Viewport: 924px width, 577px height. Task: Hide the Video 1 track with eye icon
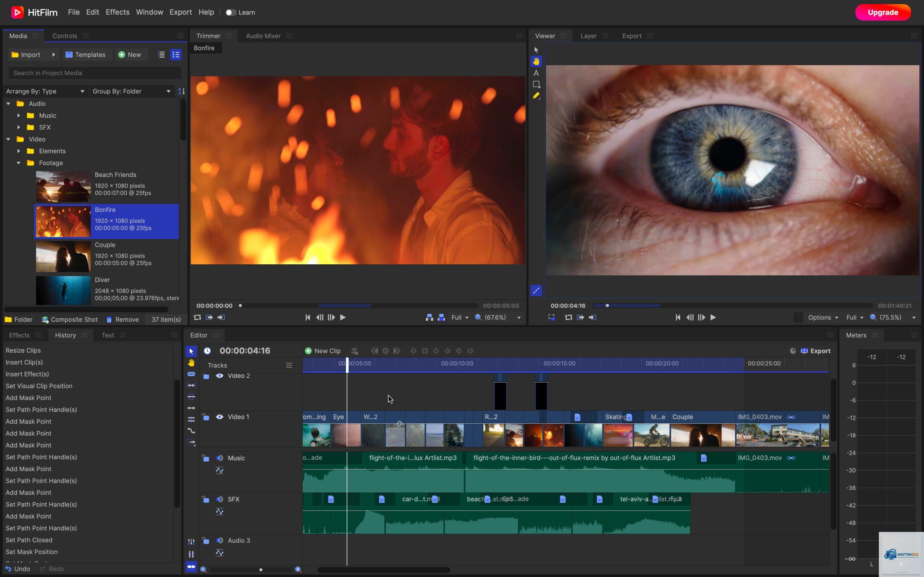219,417
